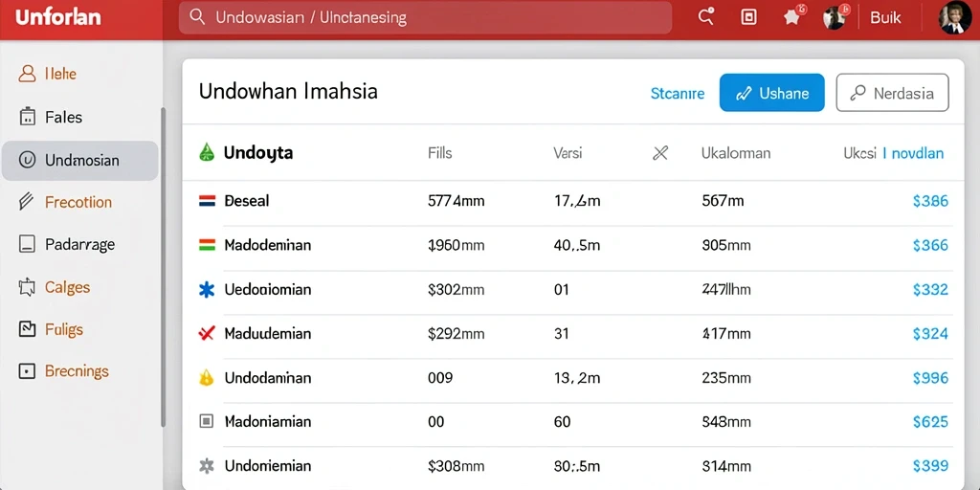The width and height of the screenshot is (980, 490).
Task: Sort by the Fills column header
Action: point(440,152)
